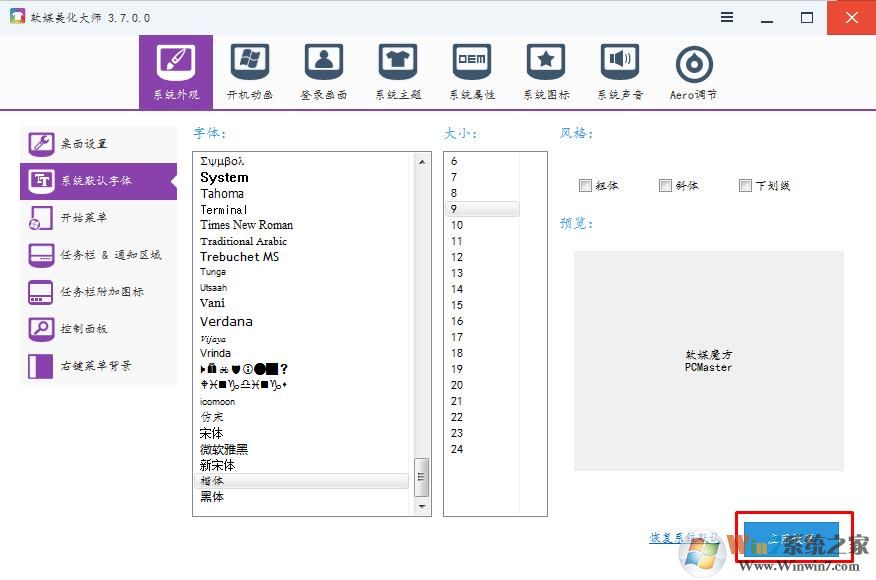
Task: Select 任务栏附加图标 in the sidebar
Action: point(98,292)
